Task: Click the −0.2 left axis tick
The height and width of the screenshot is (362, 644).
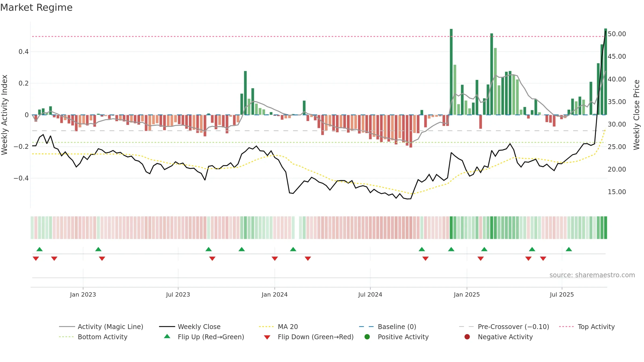Action: click(21, 146)
